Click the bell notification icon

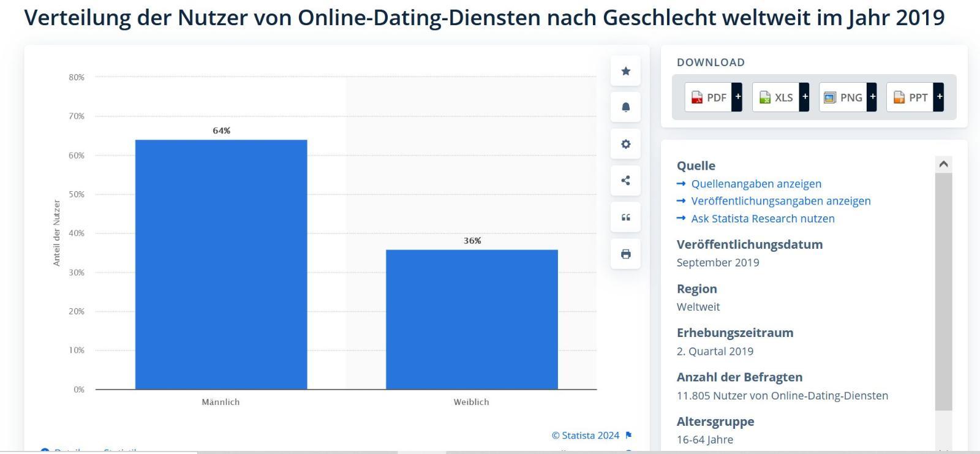(x=625, y=107)
